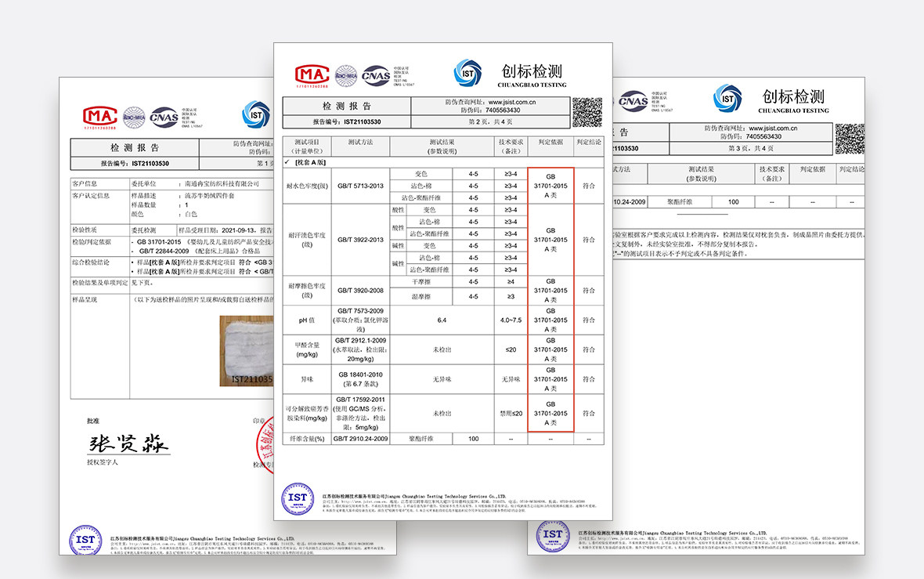The image size is (924, 579).
Task: Click the 测试结果 column header on center report
Action: point(442,147)
